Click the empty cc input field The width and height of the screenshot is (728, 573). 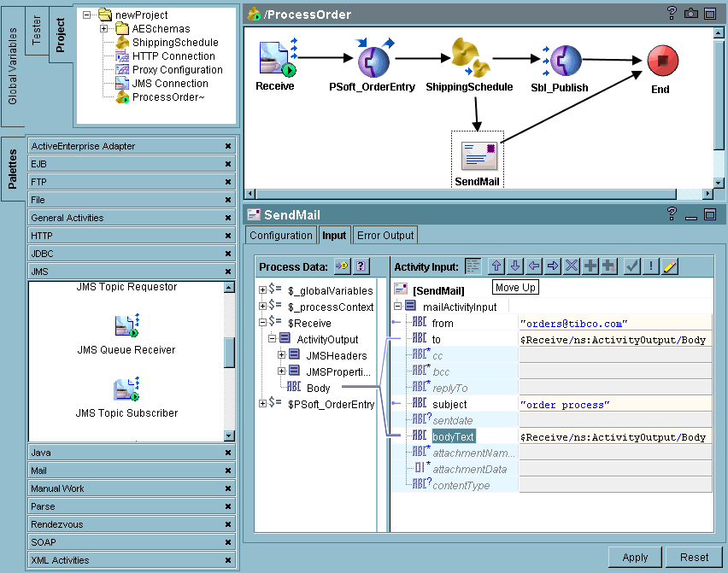[x=615, y=355]
